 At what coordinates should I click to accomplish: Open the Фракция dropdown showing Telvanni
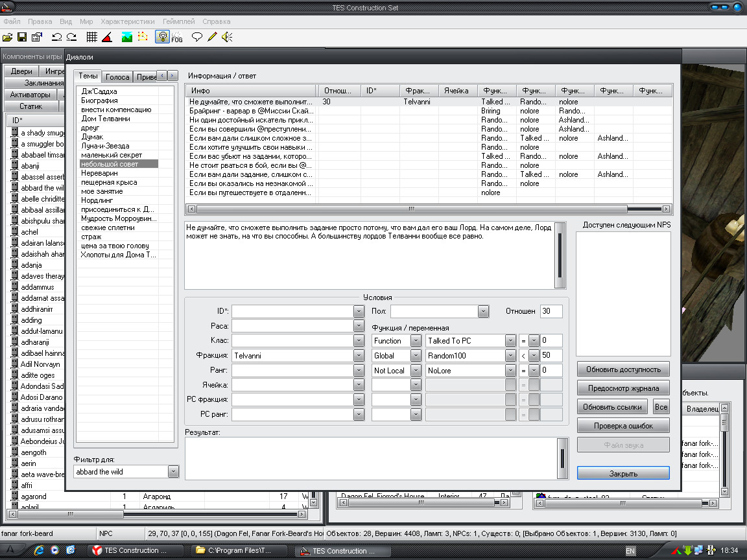point(359,355)
